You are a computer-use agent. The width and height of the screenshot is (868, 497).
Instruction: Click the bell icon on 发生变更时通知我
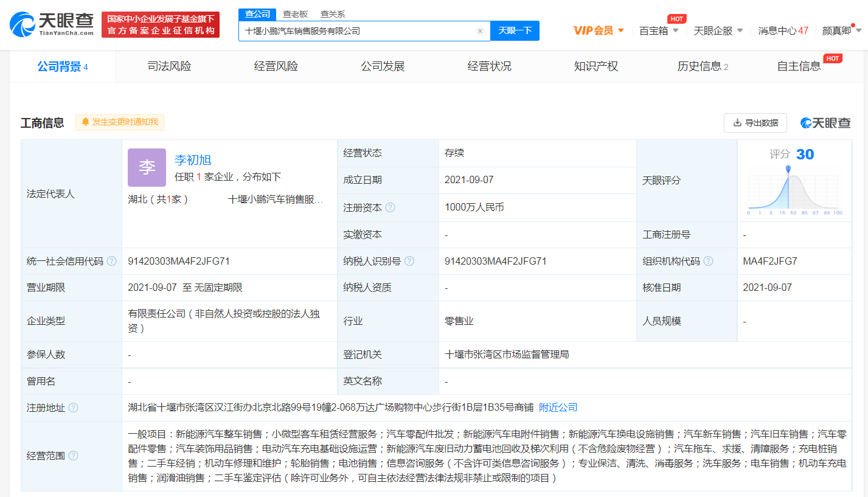[x=85, y=122]
